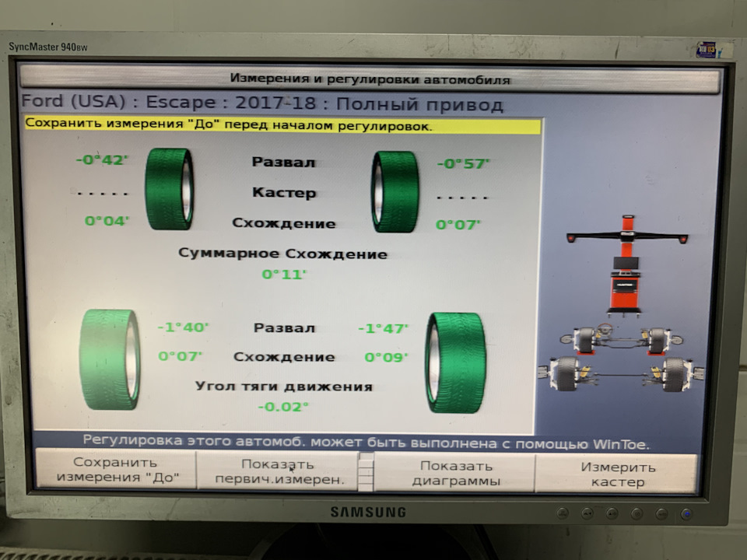
Task: Click the 'Измерения и регулировки автомобиля' title bar
Action: [370, 79]
